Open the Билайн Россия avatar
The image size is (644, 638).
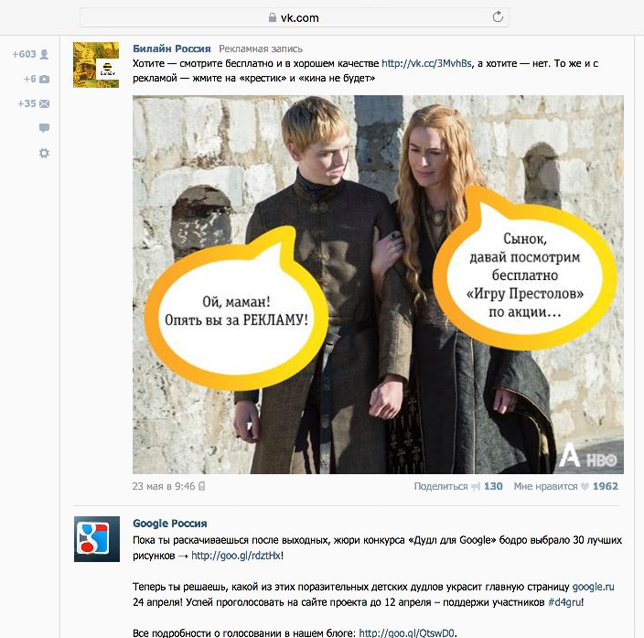click(x=96, y=65)
